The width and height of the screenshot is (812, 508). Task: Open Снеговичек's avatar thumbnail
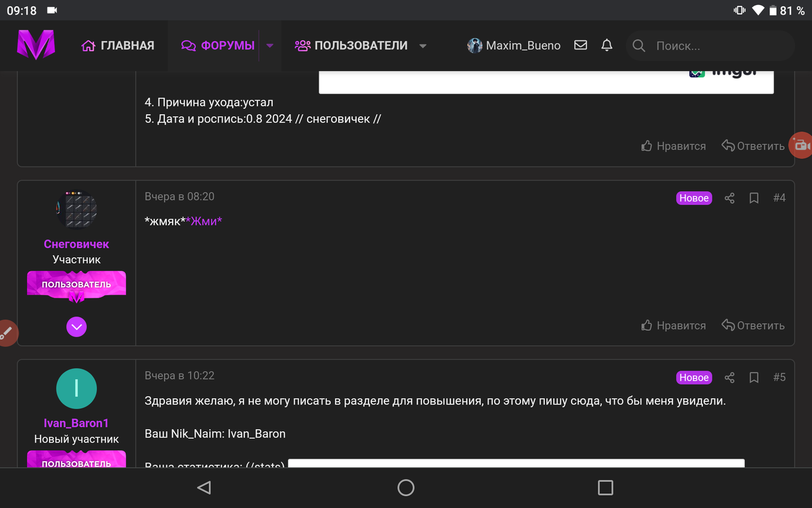click(x=76, y=208)
